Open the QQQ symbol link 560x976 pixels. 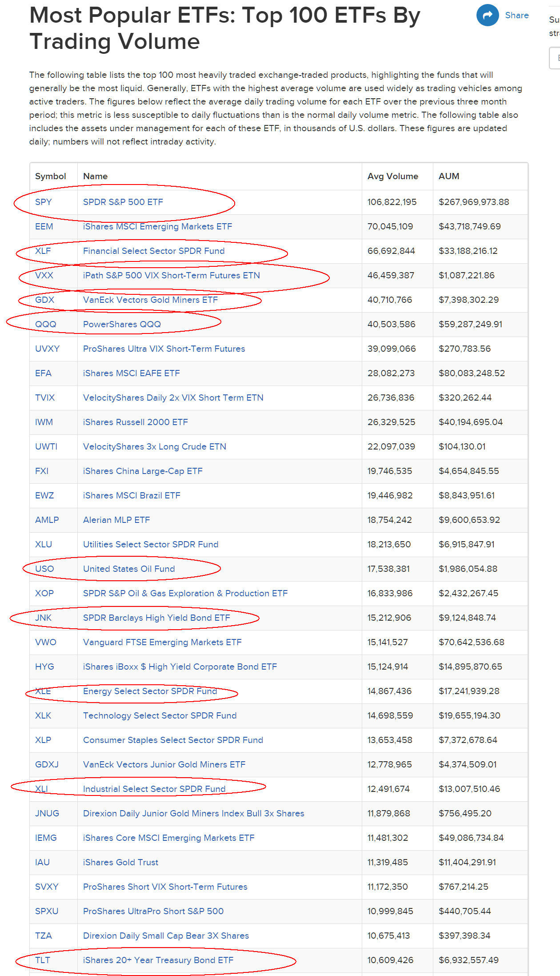pos(46,324)
